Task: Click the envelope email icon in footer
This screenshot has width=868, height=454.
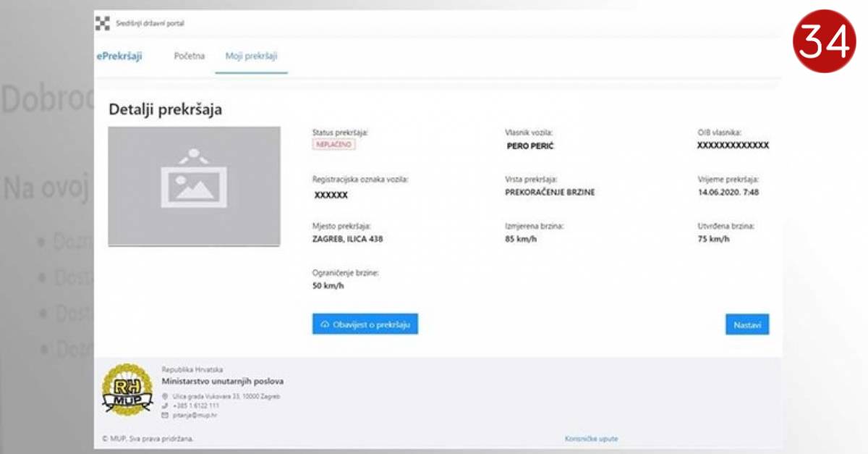Action: [165, 416]
